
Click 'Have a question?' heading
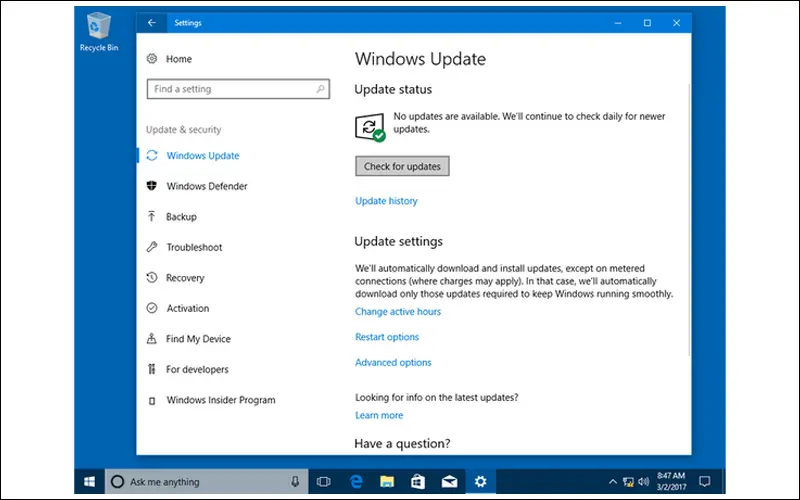tap(402, 443)
